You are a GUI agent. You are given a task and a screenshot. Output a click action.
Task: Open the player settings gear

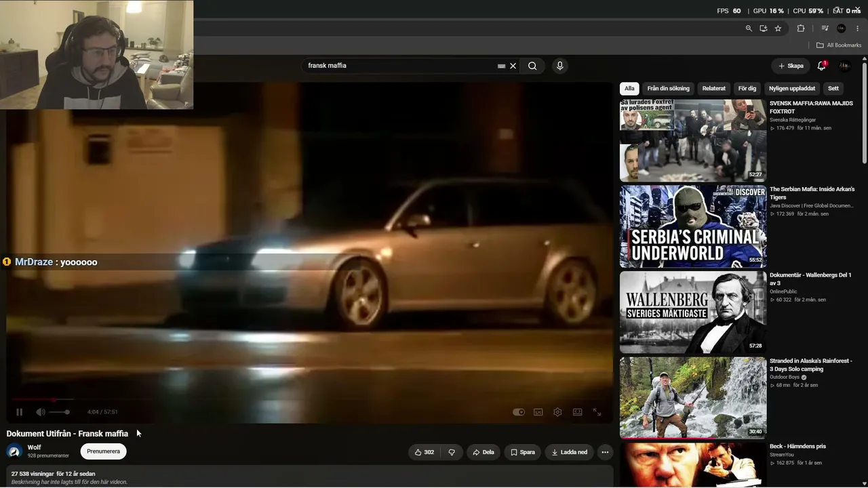(557, 411)
